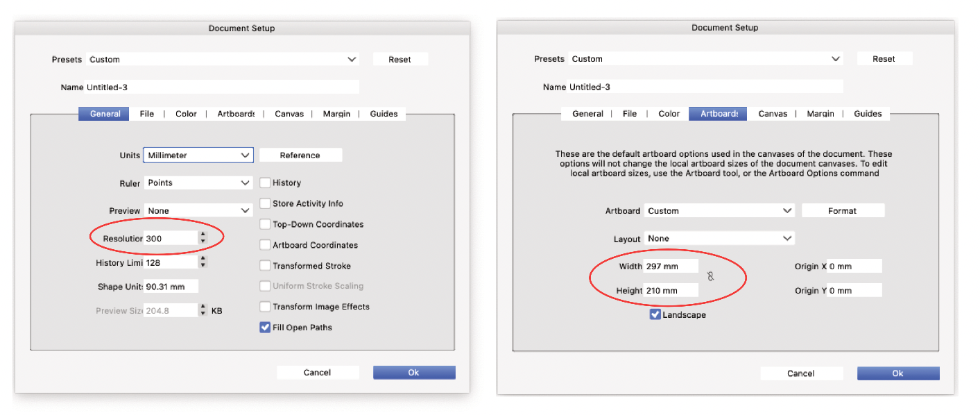Image resolution: width=980 pixels, height=415 pixels.
Task: Click the History Limit stepper down arrow
Action: click(x=203, y=266)
